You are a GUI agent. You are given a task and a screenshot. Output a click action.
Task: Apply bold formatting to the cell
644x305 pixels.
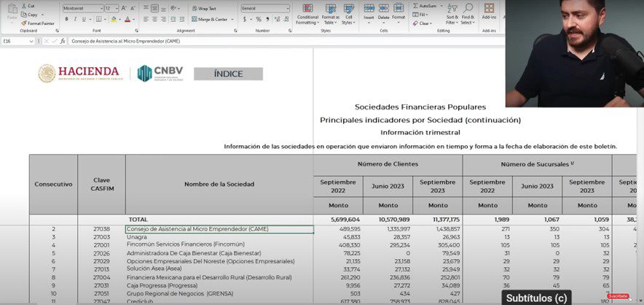click(66, 19)
